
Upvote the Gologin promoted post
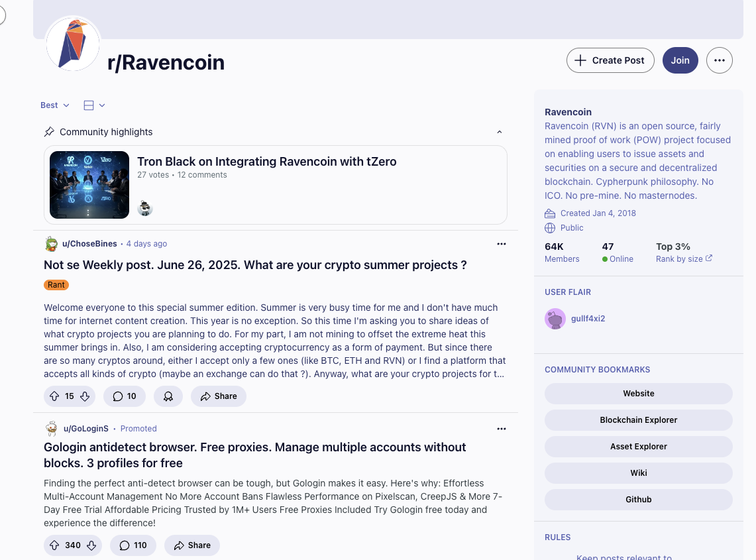[54, 545]
